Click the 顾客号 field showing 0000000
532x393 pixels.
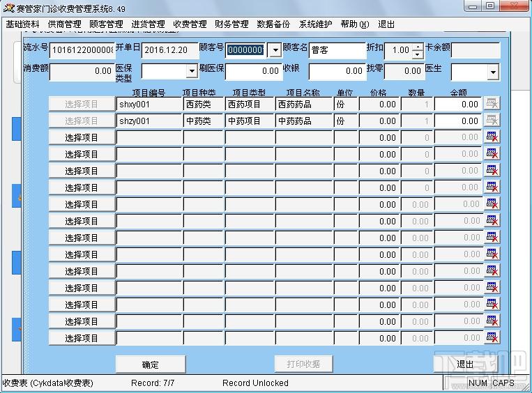[x=246, y=50]
